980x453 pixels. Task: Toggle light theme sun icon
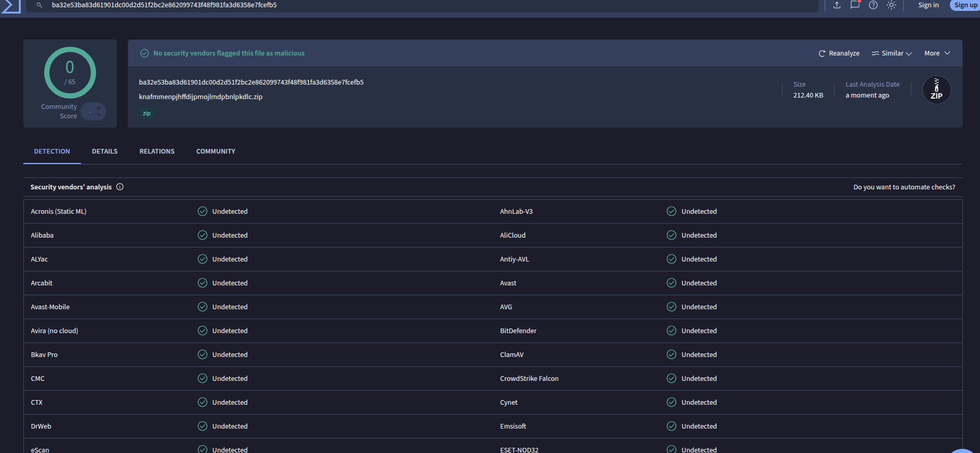(x=891, y=5)
